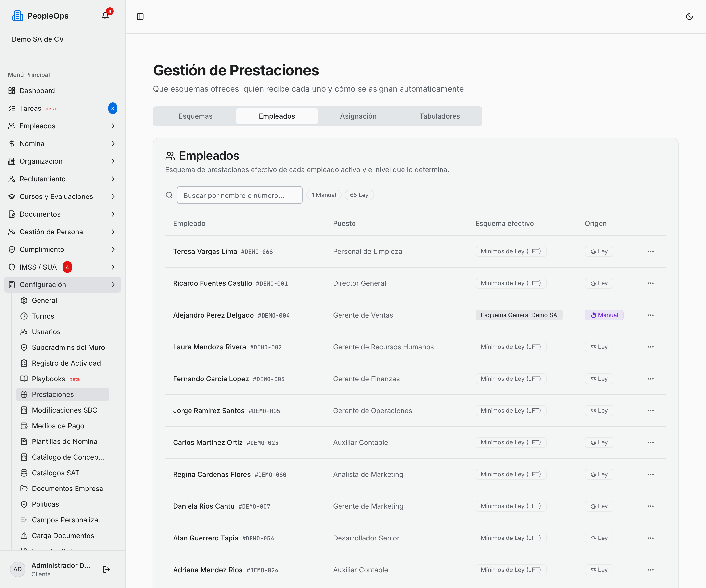Screen dimensions: 706x588
Task: Open Usuarios in Configuración submenu
Action: [x=63, y=332]
